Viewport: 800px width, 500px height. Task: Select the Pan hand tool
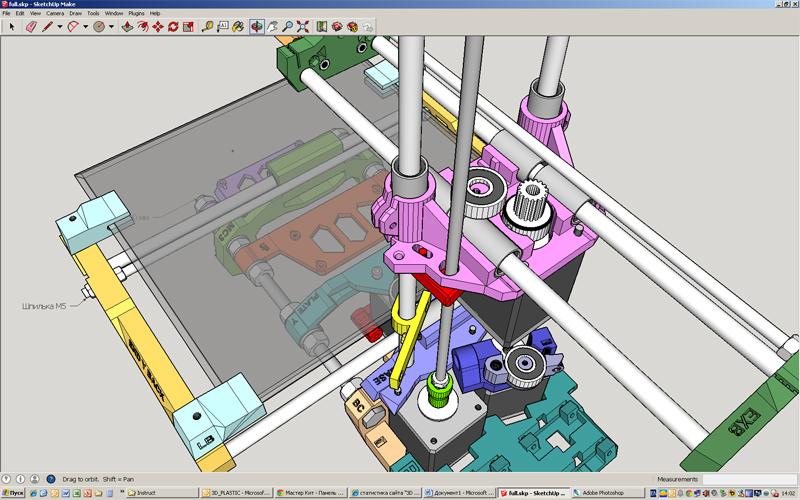point(272,27)
